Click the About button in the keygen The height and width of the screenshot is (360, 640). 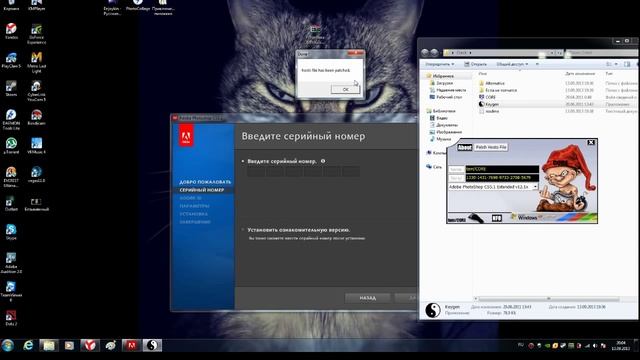464,147
